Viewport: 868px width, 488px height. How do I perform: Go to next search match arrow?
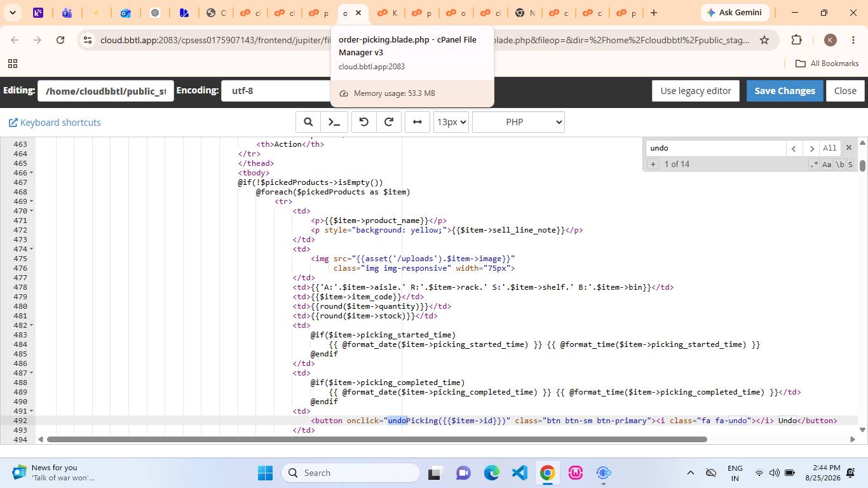[x=811, y=148]
